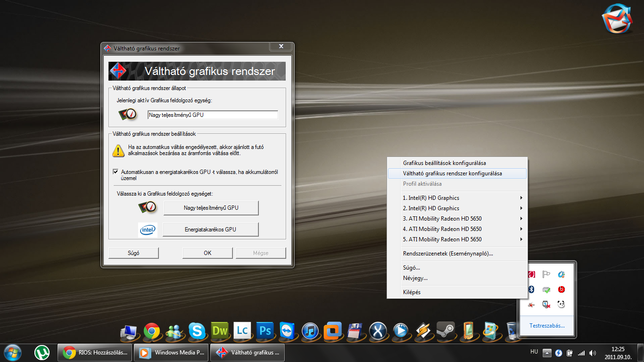Image resolution: width=644 pixels, height=362 pixels.
Task: Select Váltható grafikus rendszer konfigurálása
Action: click(457, 173)
